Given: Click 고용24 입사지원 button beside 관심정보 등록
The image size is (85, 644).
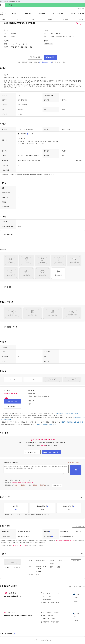Looking at the screenshot, I should [50, 57].
